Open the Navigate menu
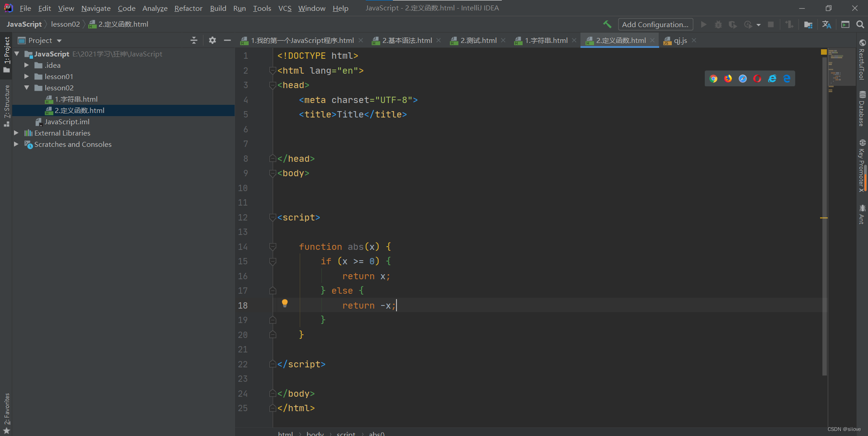The width and height of the screenshot is (868, 436). (x=96, y=8)
